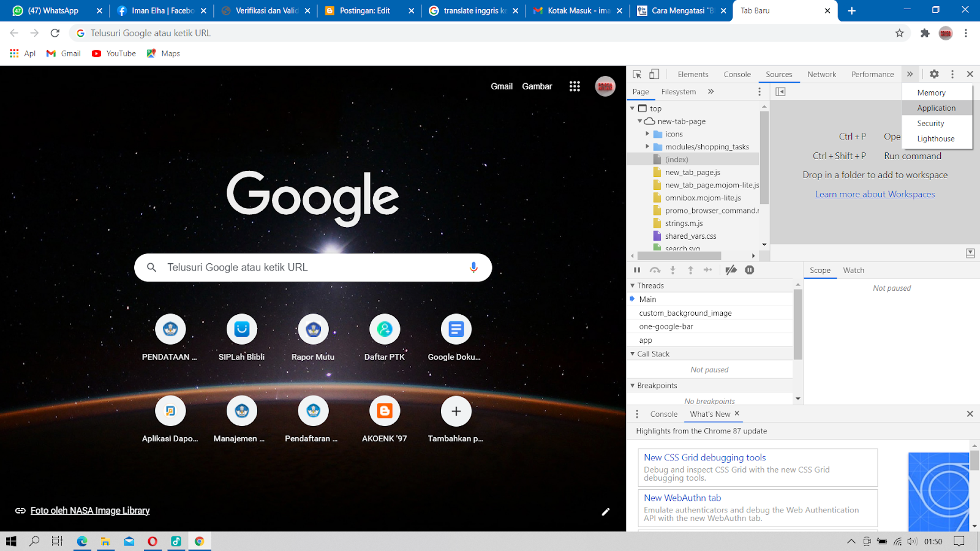The image size is (980, 551).
Task: Toggle deactivate breakpoints icon
Action: (731, 270)
